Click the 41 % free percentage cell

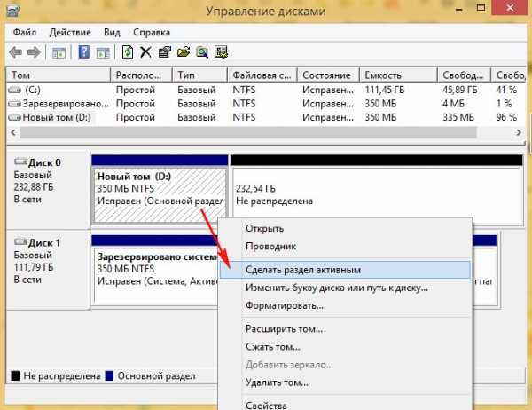[x=506, y=90]
